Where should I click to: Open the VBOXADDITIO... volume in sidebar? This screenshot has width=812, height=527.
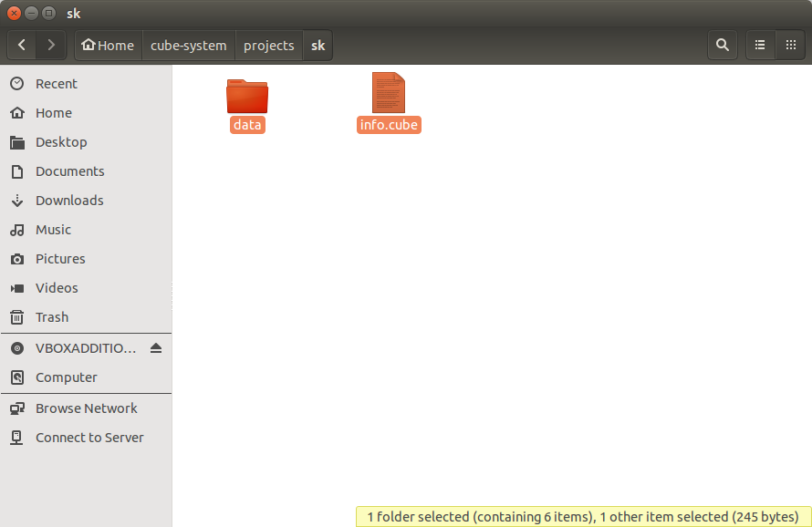(86, 348)
